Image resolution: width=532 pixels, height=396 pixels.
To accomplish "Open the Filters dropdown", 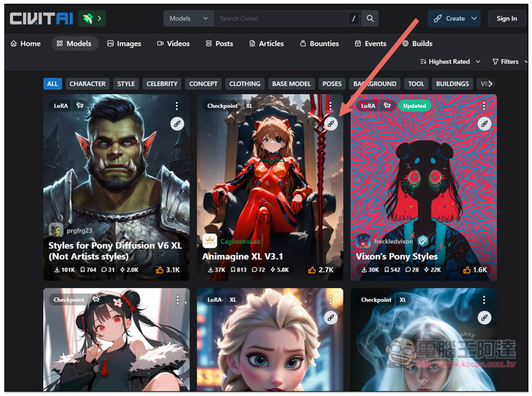I will pos(510,62).
